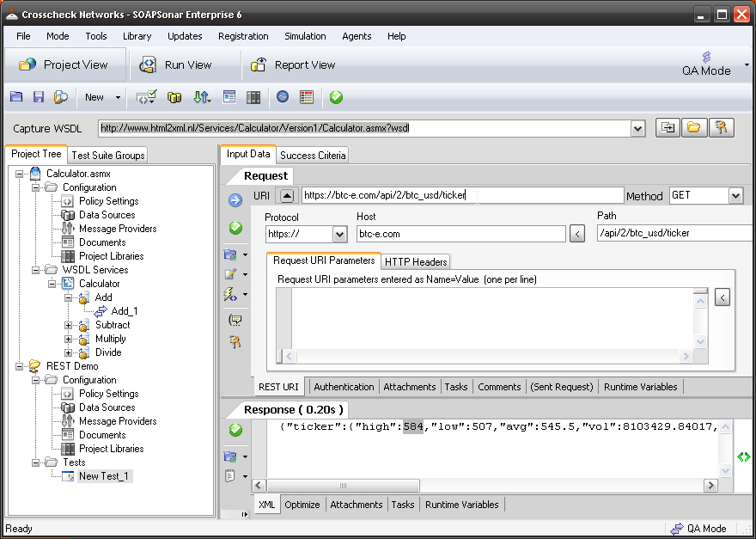
Task: Click the green angle-brackets icon beside the response
Action: pyautogui.click(x=743, y=456)
